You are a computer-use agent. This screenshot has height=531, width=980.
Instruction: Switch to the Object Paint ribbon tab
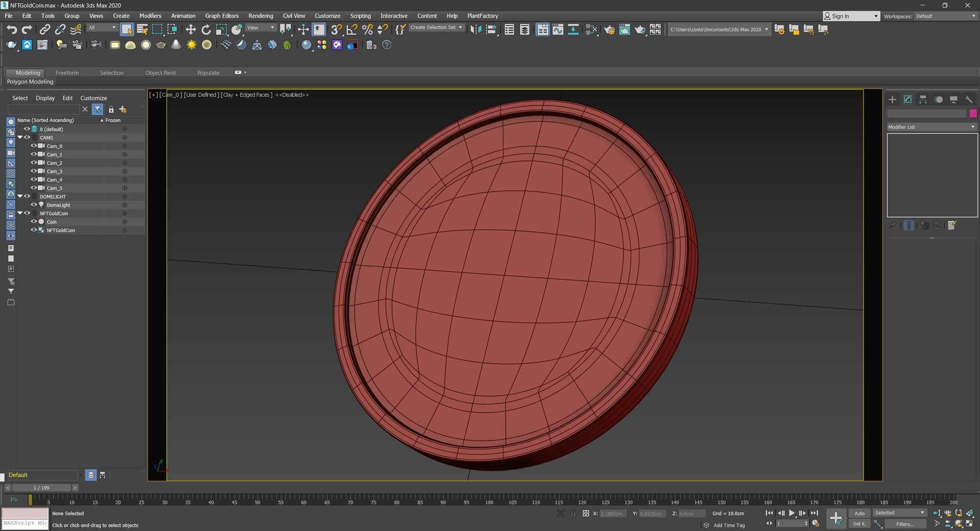[160, 73]
